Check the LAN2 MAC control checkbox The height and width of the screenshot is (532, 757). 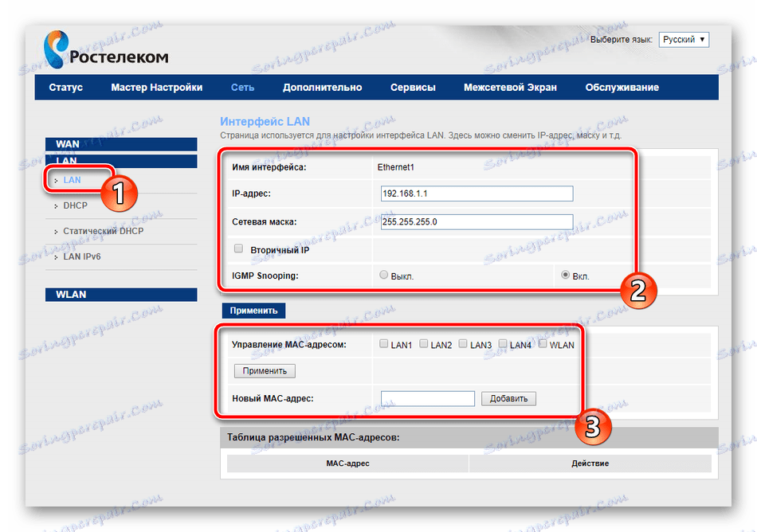tap(423, 344)
